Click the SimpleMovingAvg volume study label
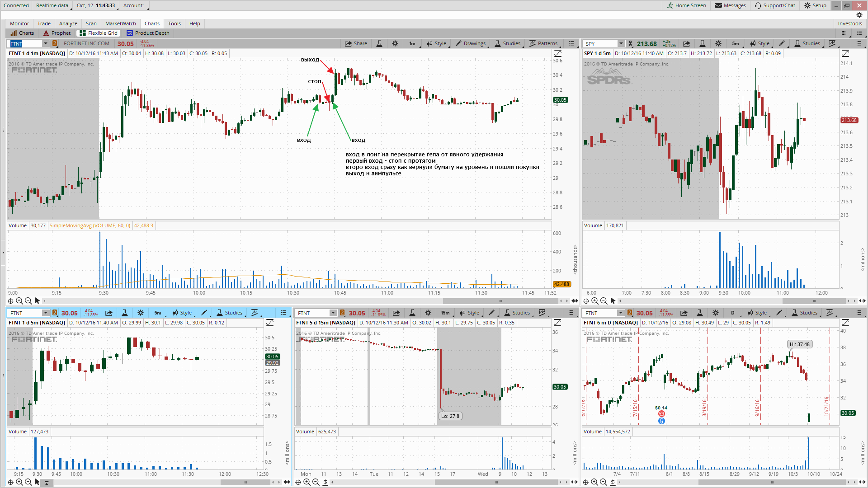Image resolution: width=868 pixels, height=488 pixels. pos(90,225)
